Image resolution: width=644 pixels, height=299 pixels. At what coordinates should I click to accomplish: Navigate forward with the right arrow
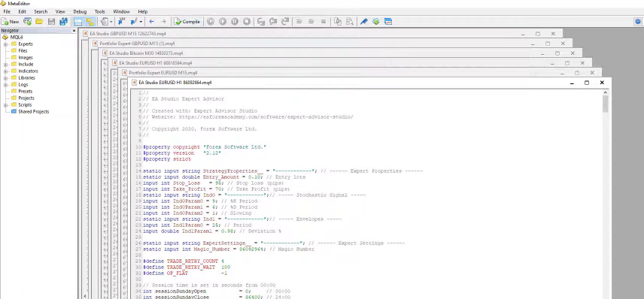point(164,22)
